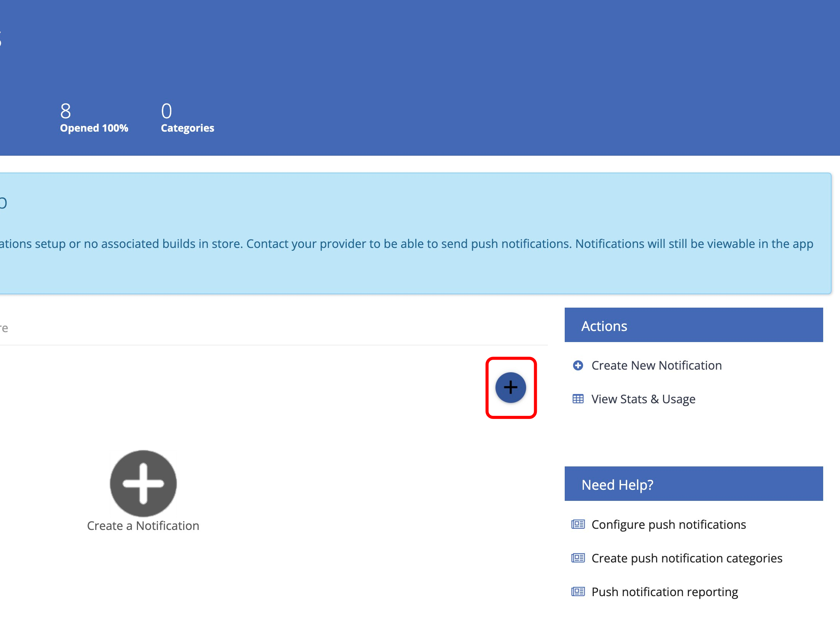Image resolution: width=840 pixels, height=621 pixels.
Task: Click the 8 Opened 100% statistic
Action: (94, 117)
